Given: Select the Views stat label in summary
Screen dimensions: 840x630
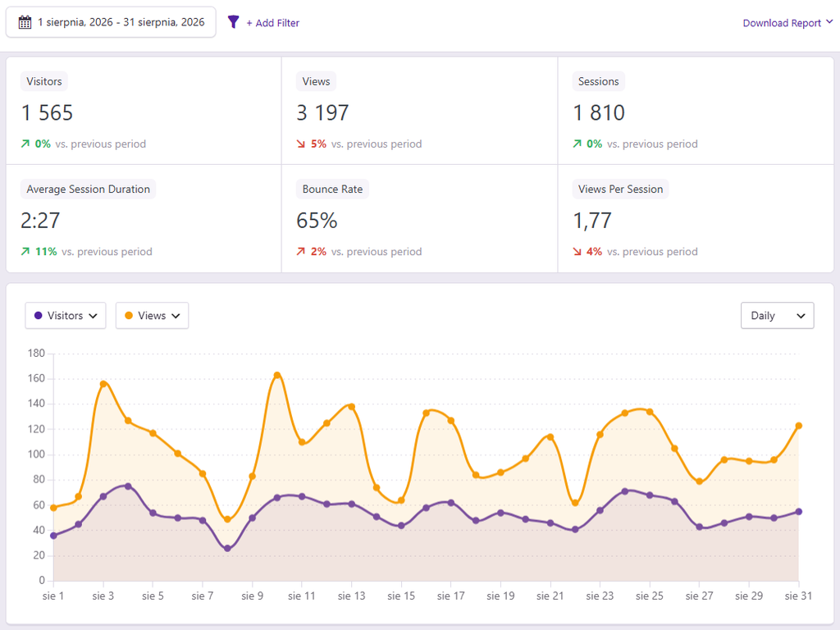Looking at the screenshot, I should pyautogui.click(x=316, y=81).
